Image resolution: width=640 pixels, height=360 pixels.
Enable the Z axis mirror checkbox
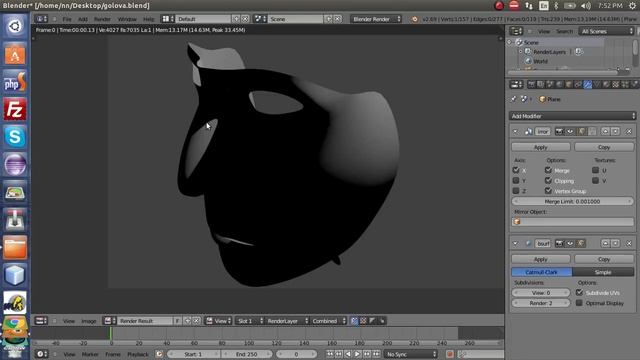516,191
